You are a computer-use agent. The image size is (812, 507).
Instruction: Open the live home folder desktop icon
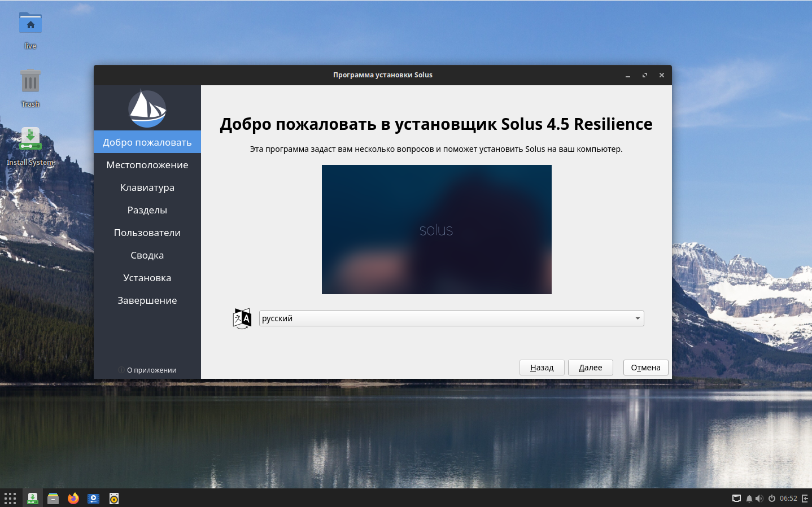click(x=30, y=30)
